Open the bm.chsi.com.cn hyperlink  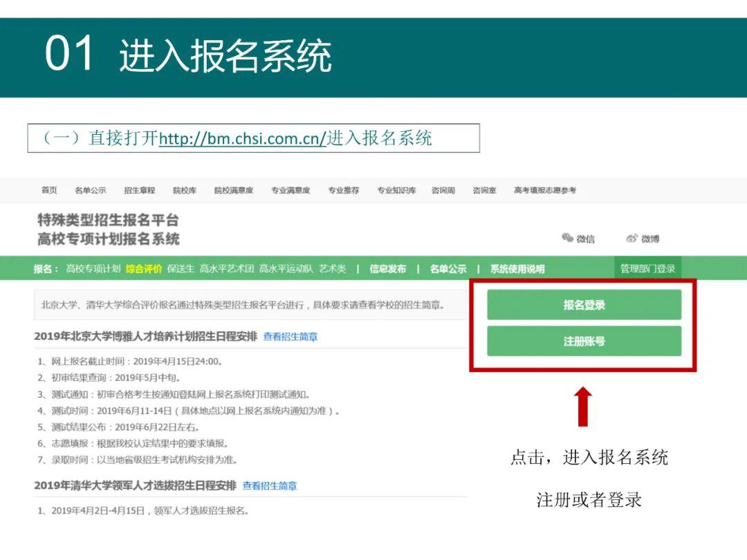[243, 138]
